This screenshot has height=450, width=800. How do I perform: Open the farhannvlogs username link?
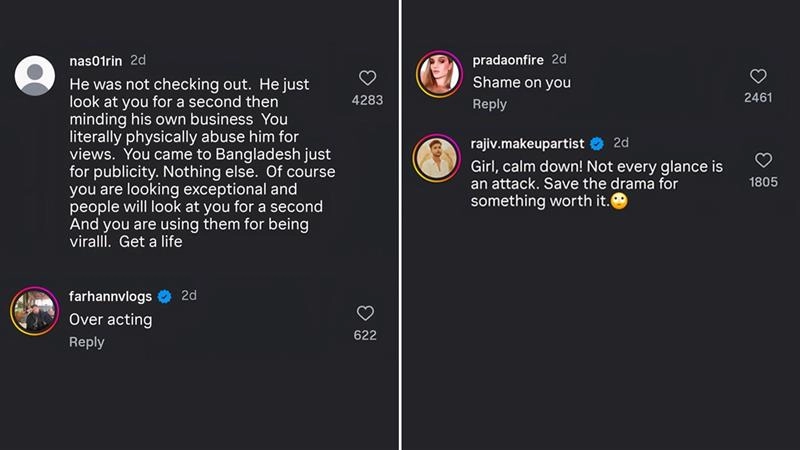111,296
